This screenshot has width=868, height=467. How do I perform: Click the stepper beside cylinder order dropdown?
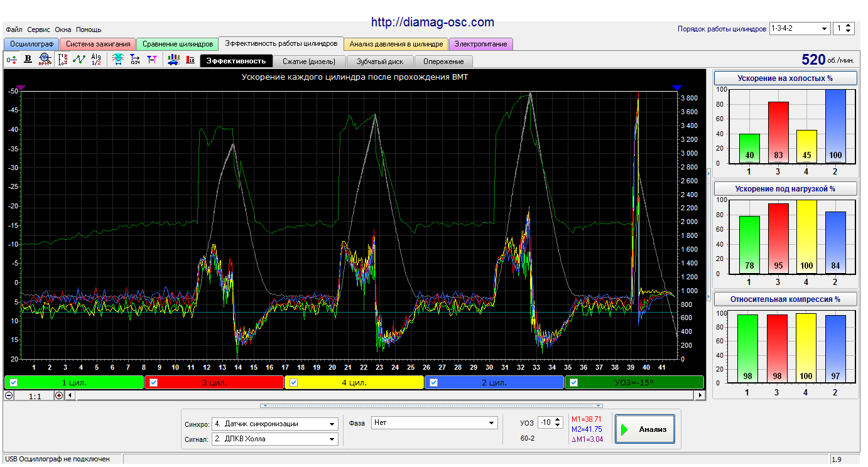tap(844, 28)
